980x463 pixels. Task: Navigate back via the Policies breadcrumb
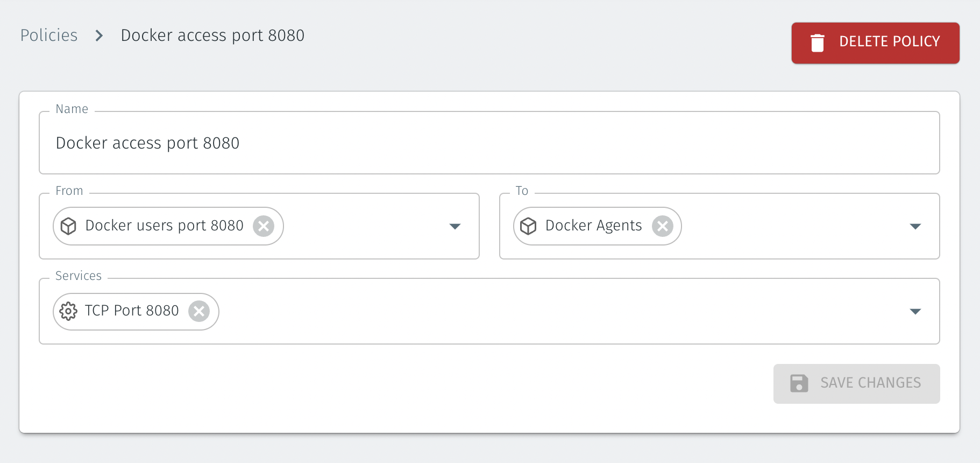[x=48, y=35]
